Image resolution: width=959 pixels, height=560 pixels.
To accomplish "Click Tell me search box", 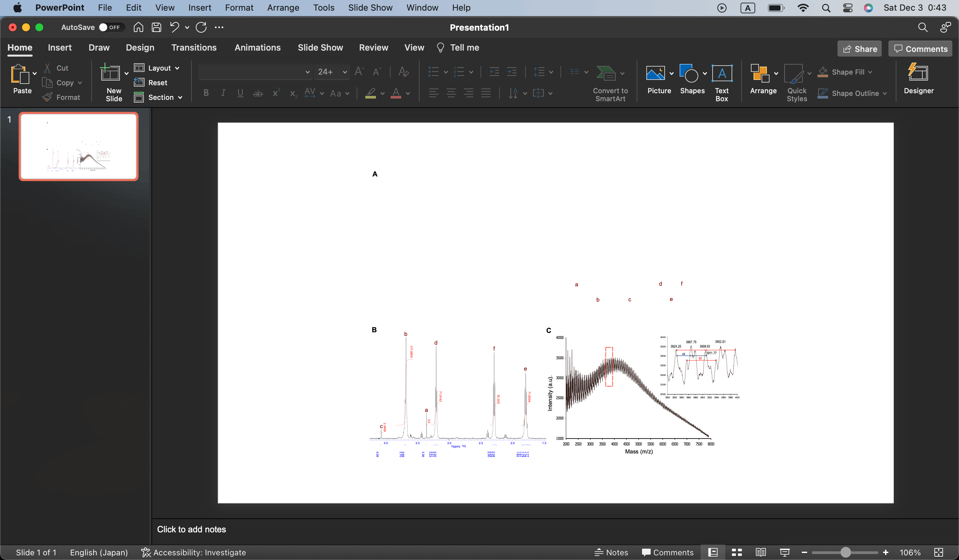I will pos(458,48).
